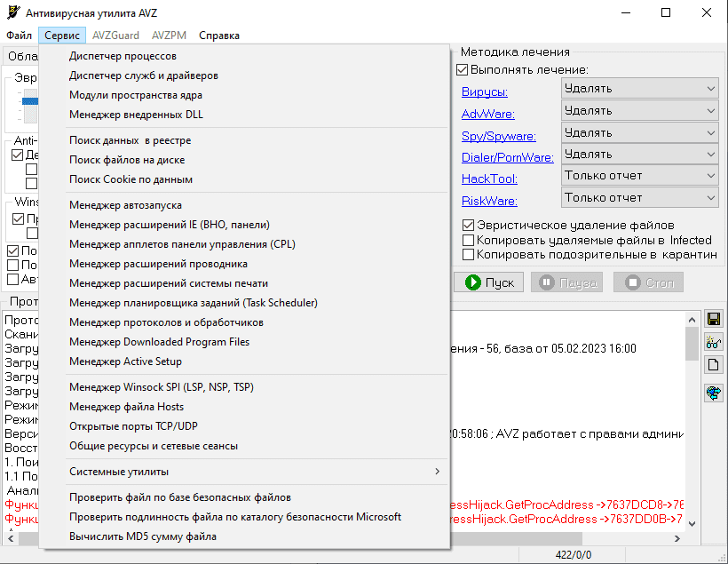Open the AVZPM menu
The image size is (728, 564).
169,36
